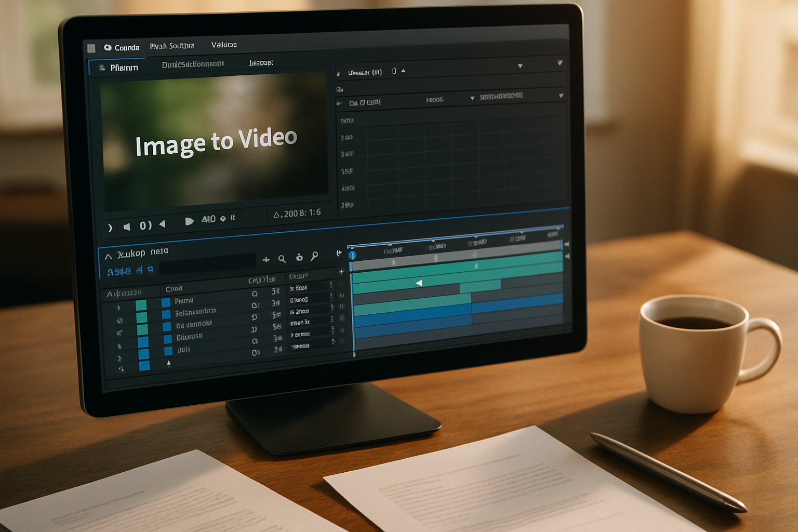
Task: Click the speaker volume icon in playback controls
Action: 127,227
